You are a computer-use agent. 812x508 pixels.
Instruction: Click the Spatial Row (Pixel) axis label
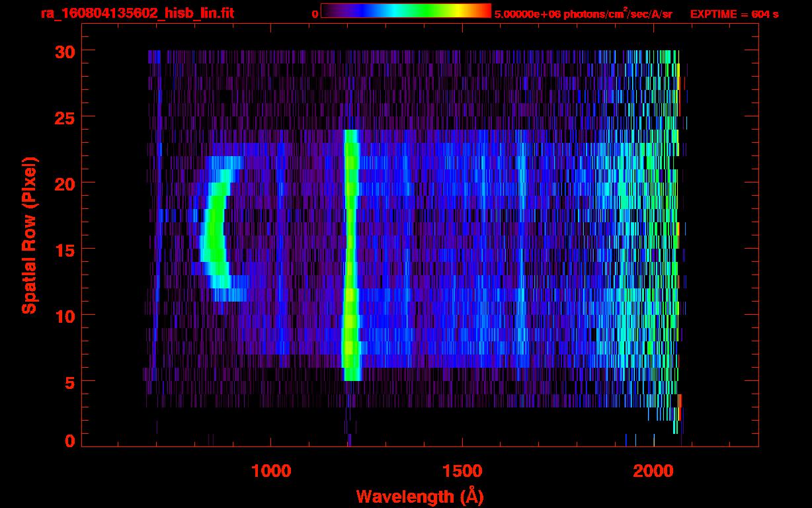[x=29, y=235]
